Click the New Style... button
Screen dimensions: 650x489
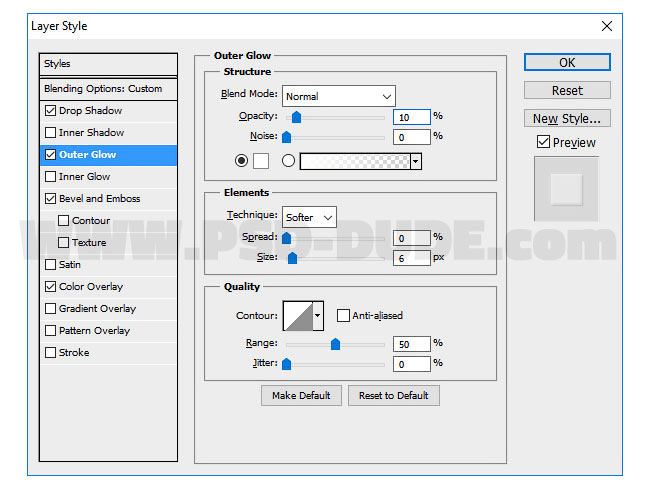click(x=567, y=118)
